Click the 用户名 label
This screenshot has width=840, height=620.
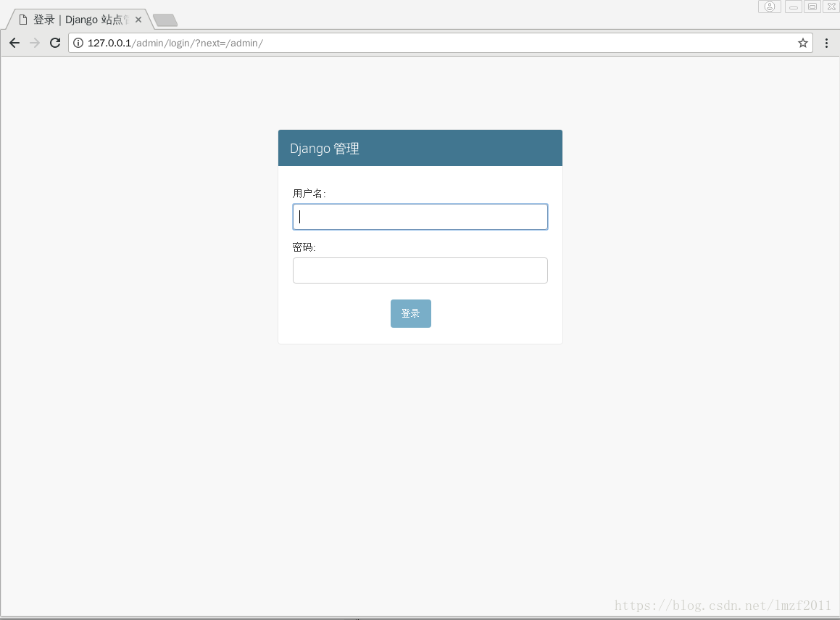pyautogui.click(x=309, y=194)
